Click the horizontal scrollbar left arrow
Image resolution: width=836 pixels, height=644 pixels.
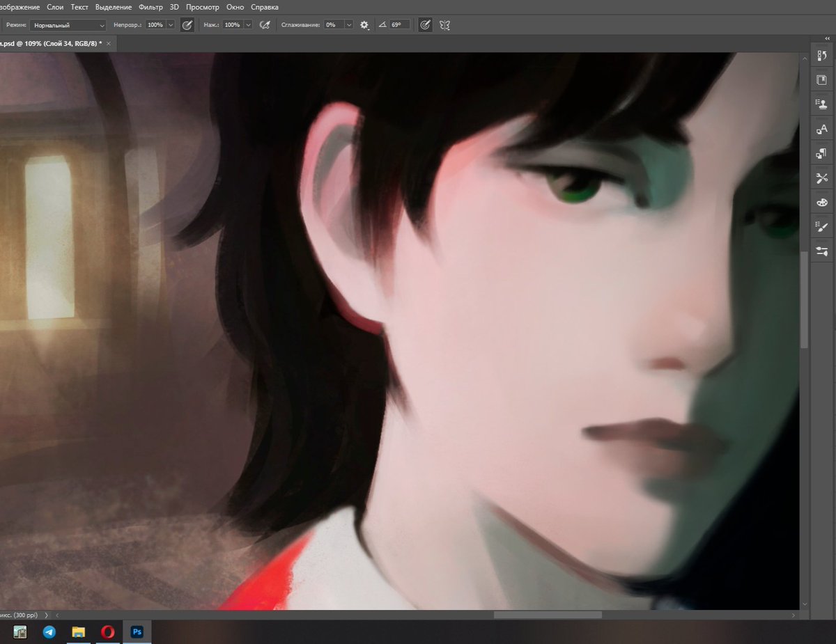tap(58, 615)
